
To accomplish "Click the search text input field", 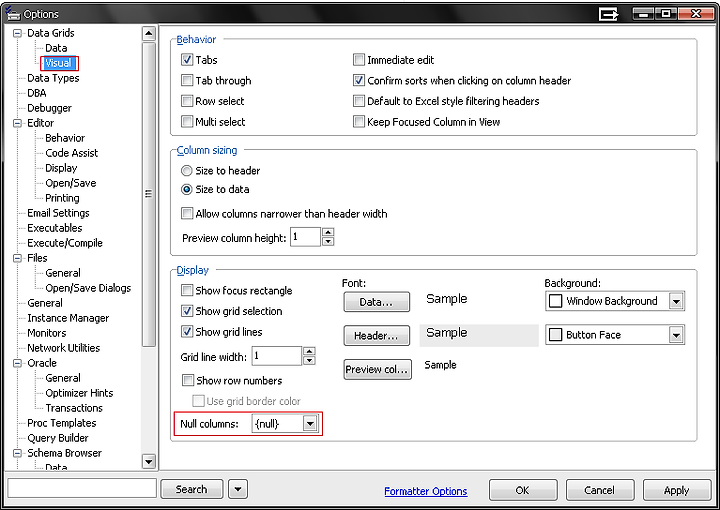I will click(x=82, y=489).
